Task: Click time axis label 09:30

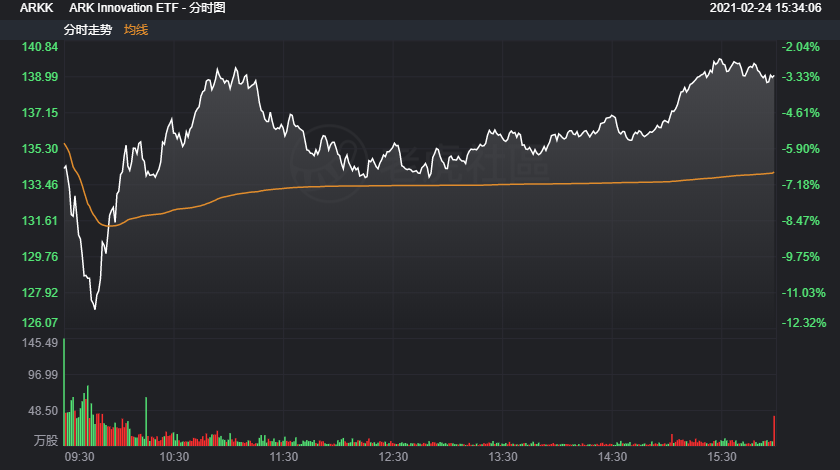Action: coord(79,457)
